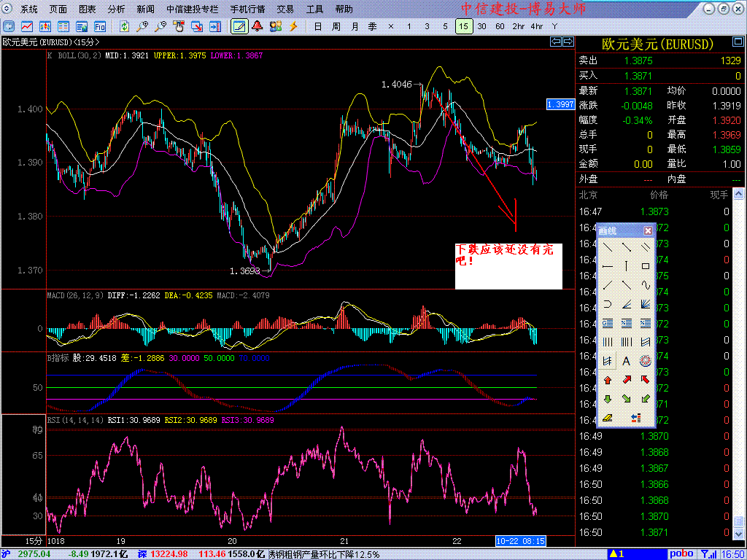Toggle the drawing tools pencil button
The width and height of the screenshot is (747, 560).
click(x=239, y=26)
